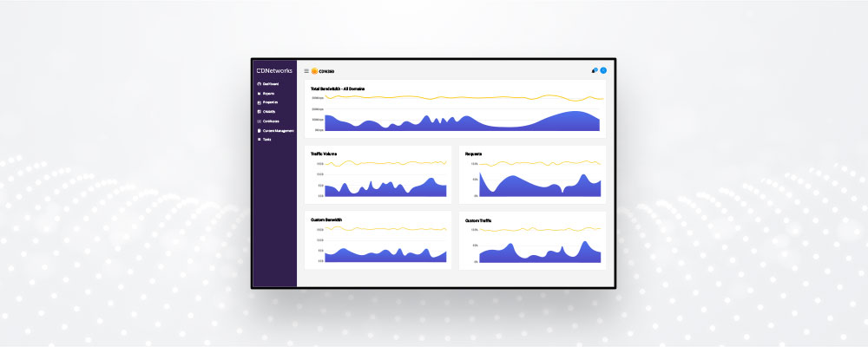Click the notification icon beside the avatar
The image size is (868, 347).
click(595, 70)
